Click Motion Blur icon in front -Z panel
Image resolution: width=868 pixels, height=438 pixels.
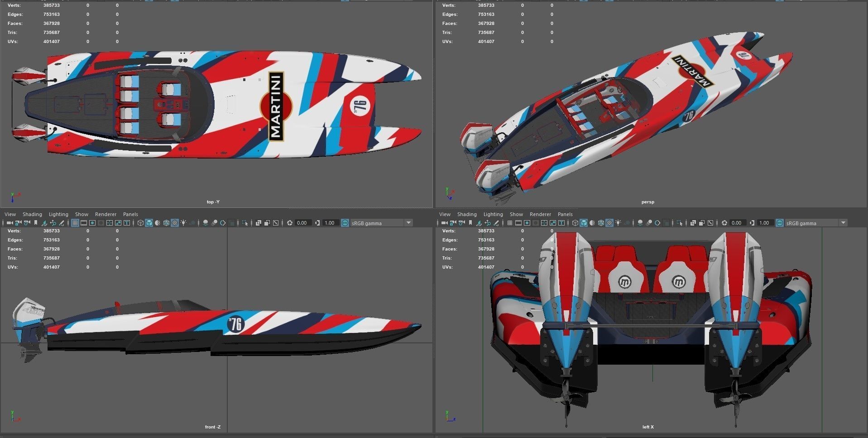(214, 223)
